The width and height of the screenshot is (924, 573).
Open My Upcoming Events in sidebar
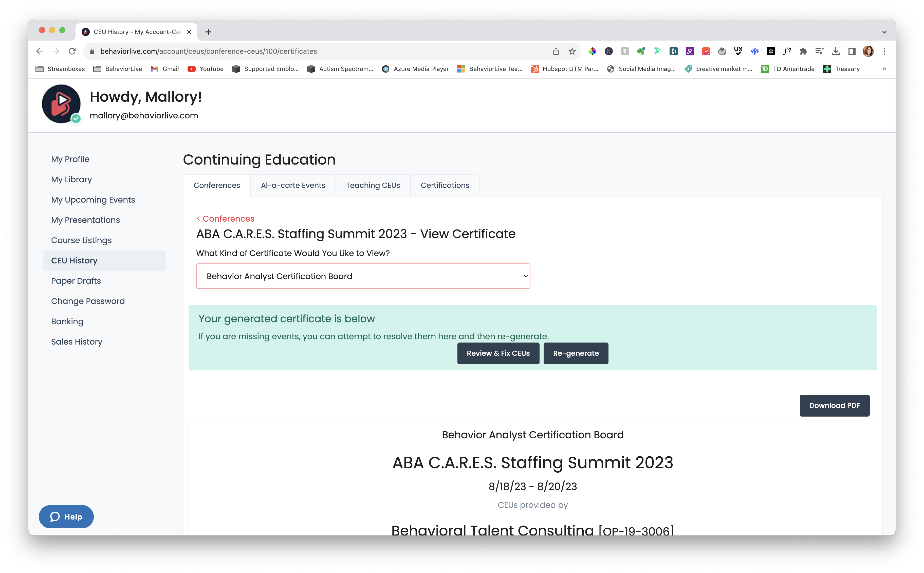[93, 200]
